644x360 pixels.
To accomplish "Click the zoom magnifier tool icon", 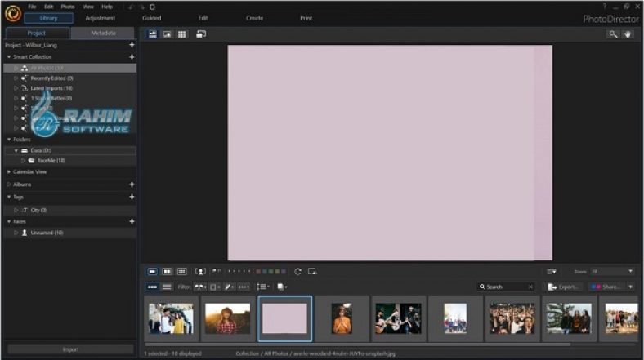I will [613, 34].
